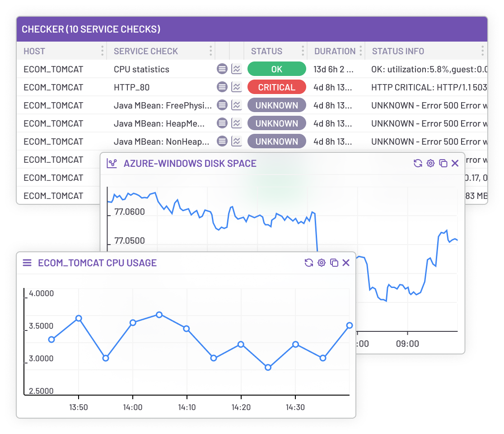Refresh the ECOM_TOMCAT CPU Usage widget
Image resolution: width=504 pixels, height=434 pixels.
tap(308, 263)
